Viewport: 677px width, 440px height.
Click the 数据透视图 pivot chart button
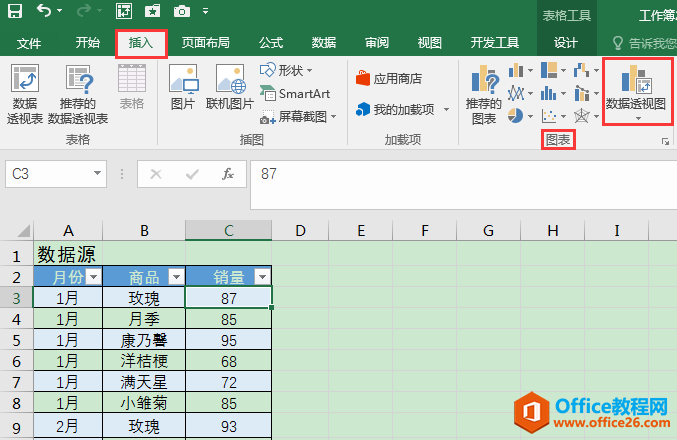637,92
